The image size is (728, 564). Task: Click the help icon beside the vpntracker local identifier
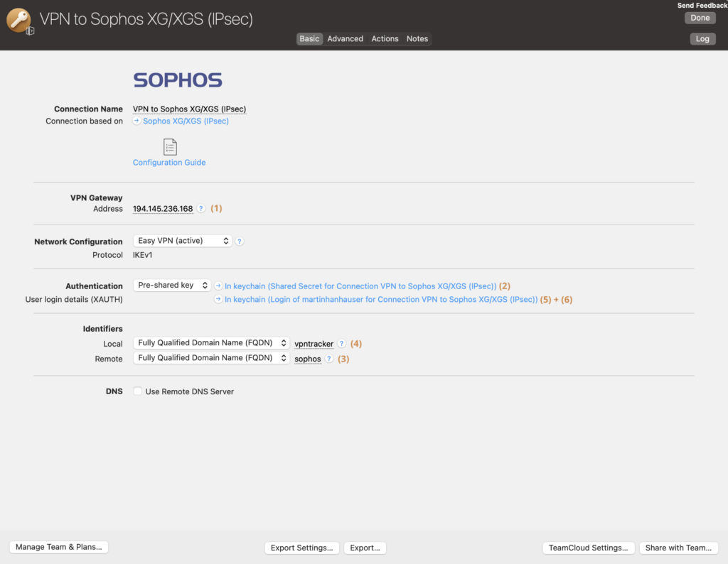(341, 343)
